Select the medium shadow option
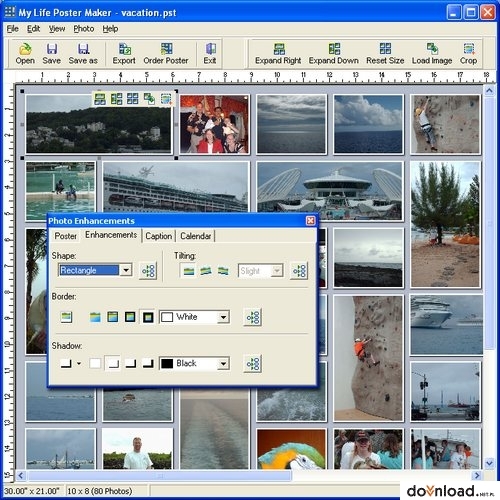 pos(130,363)
